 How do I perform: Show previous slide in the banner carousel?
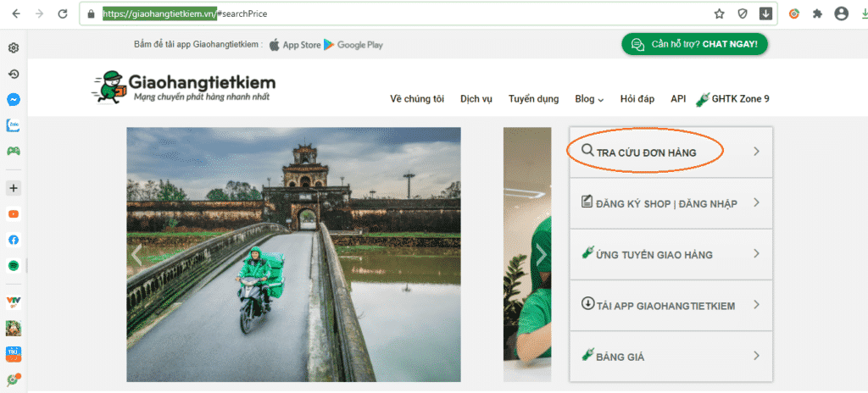[136, 255]
